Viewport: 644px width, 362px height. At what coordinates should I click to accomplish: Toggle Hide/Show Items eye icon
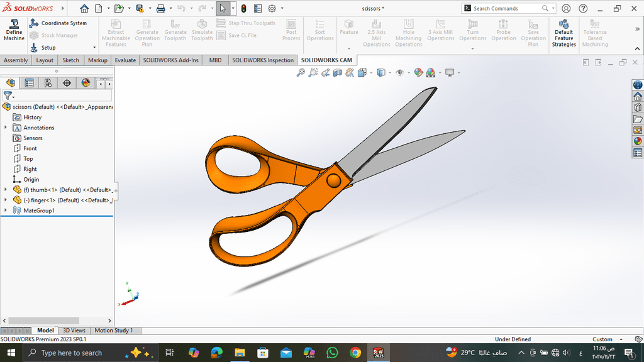pos(399,73)
